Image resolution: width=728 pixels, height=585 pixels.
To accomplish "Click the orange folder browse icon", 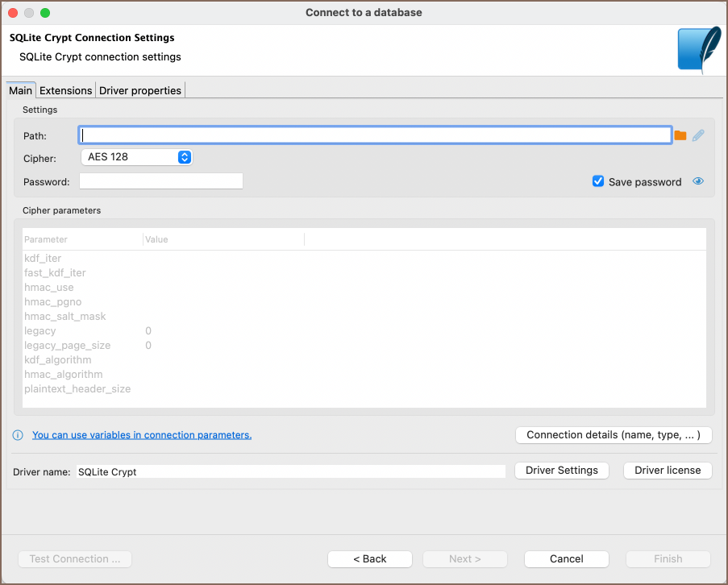I will coord(680,135).
